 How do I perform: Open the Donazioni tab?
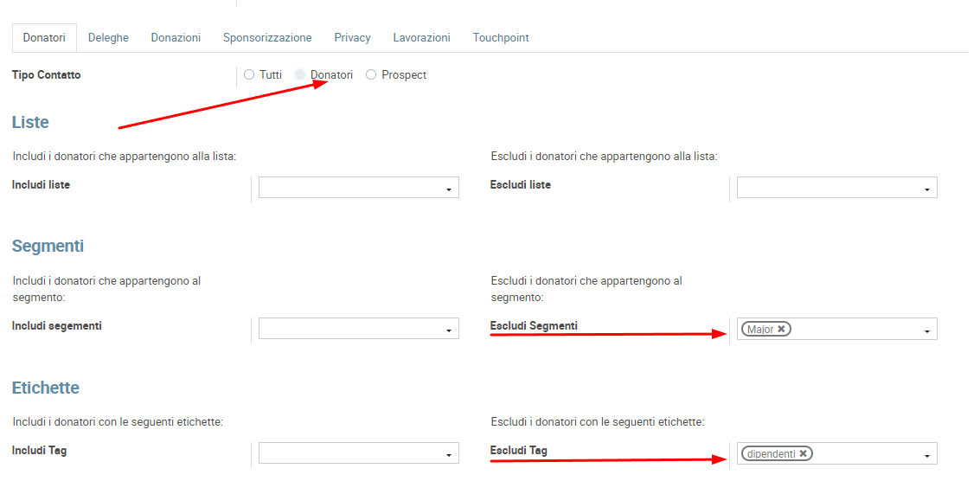176,38
